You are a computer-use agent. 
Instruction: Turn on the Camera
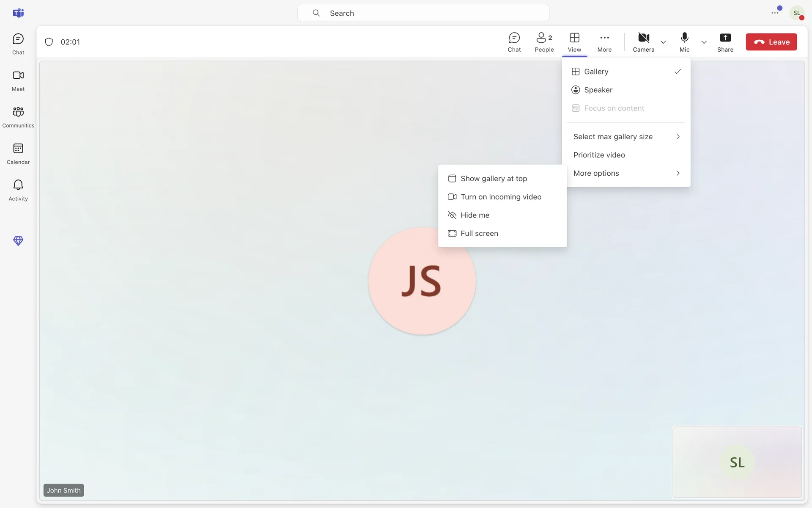(643, 42)
